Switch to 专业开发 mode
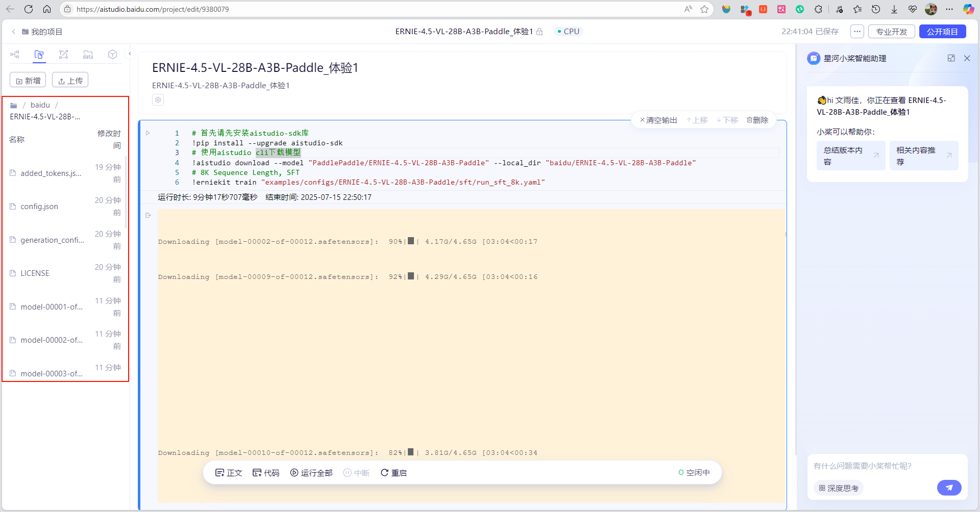Screen dimensions: 980x512 [892, 32]
